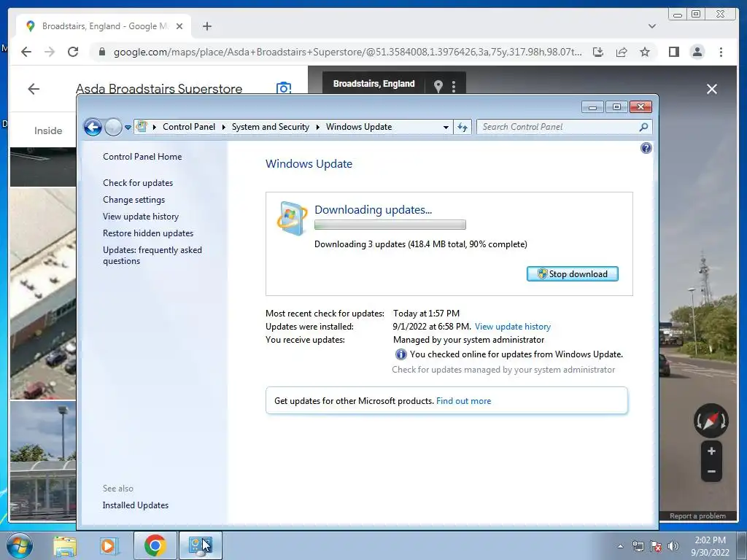
Task: Show hidden system tray icons
Action: (620, 546)
